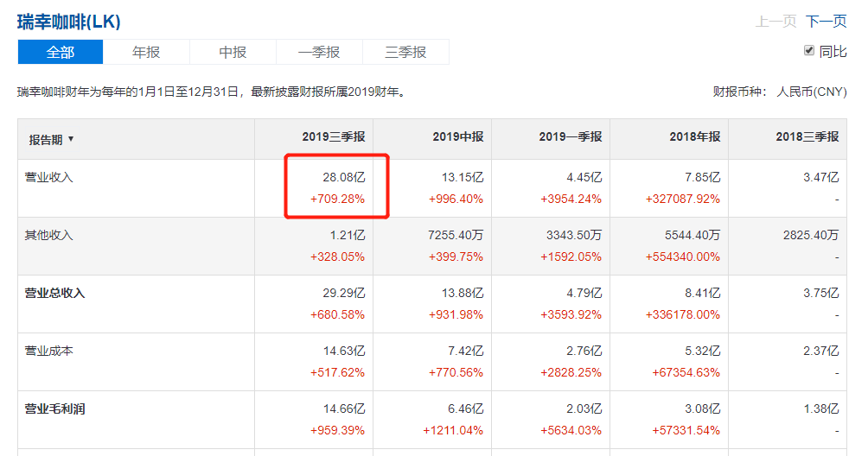This screenshot has width=868, height=456.
Task: Select the 其他收入 row label
Action: 48,236
